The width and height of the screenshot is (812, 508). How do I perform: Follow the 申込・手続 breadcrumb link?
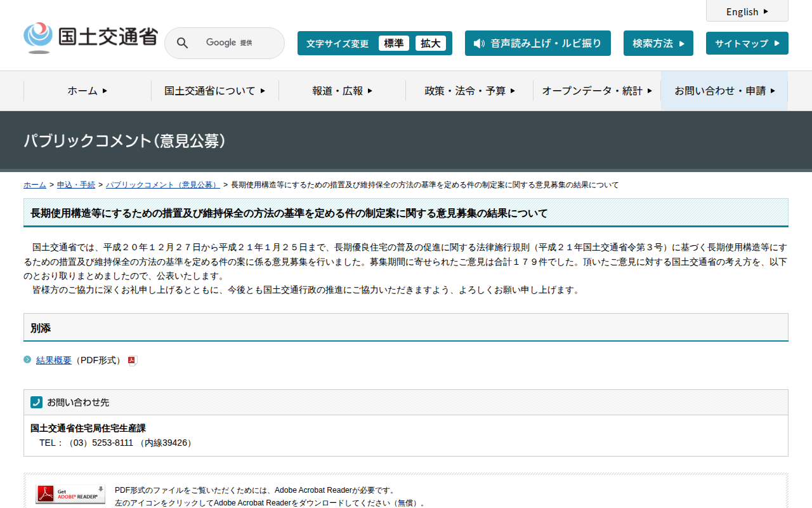click(x=75, y=185)
